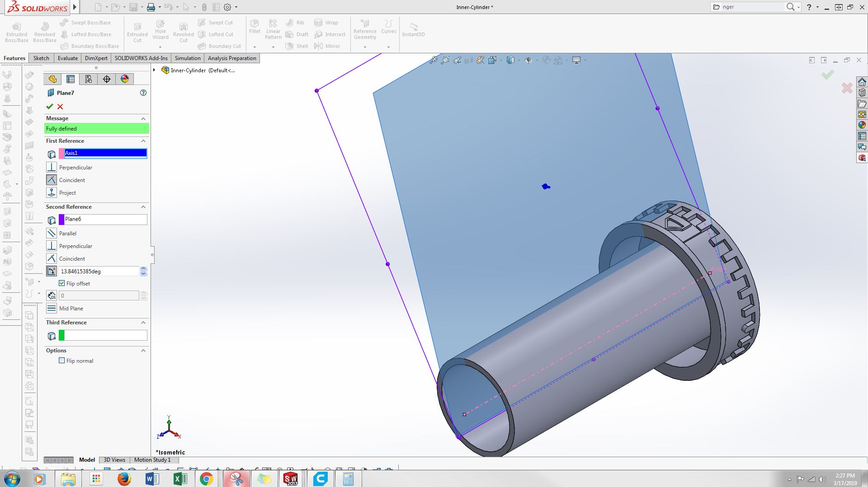The image size is (868, 487).
Task: Toggle Coincident constraint for Second Reference
Action: pyautogui.click(x=52, y=258)
